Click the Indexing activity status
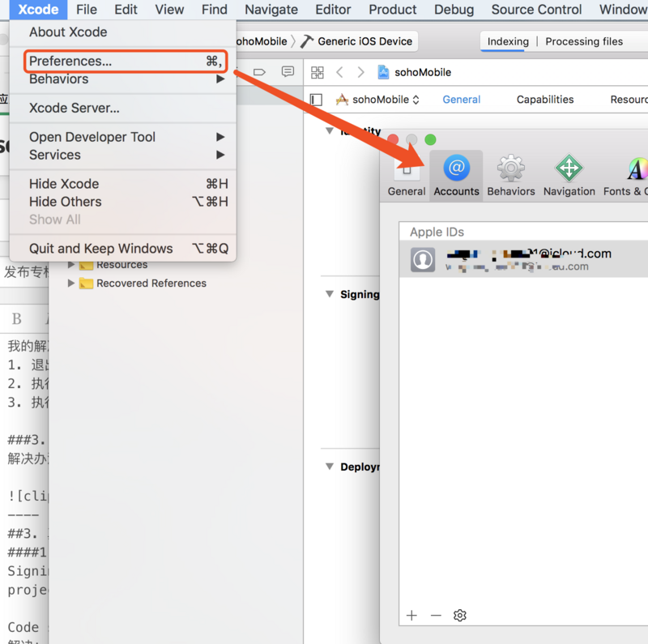This screenshot has height=644, width=648. pyautogui.click(x=508, y=41)
